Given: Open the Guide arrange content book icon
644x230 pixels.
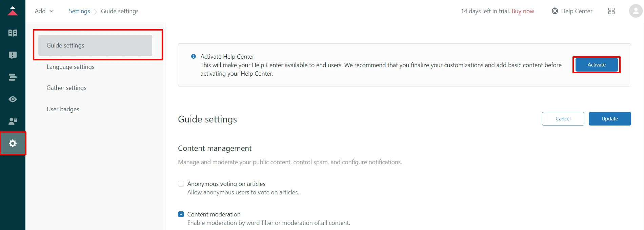Looking at the screenshot, I should point(13,33).
